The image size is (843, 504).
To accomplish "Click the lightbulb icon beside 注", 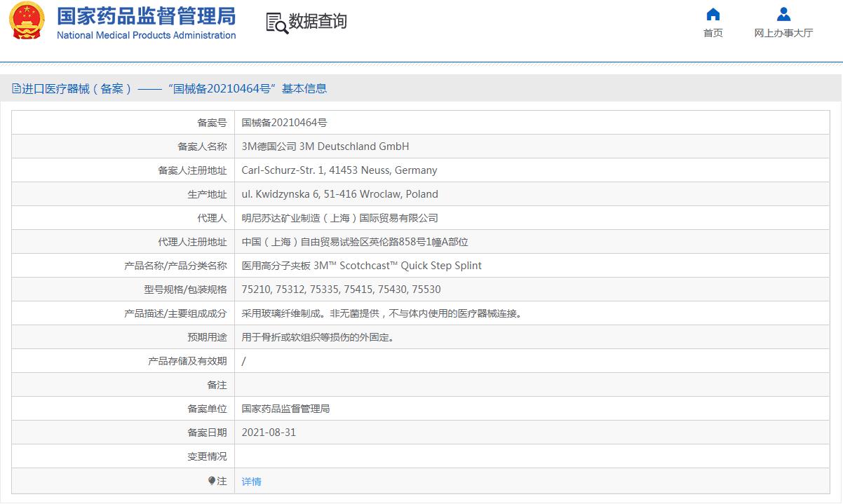I will tap(212, 481).
